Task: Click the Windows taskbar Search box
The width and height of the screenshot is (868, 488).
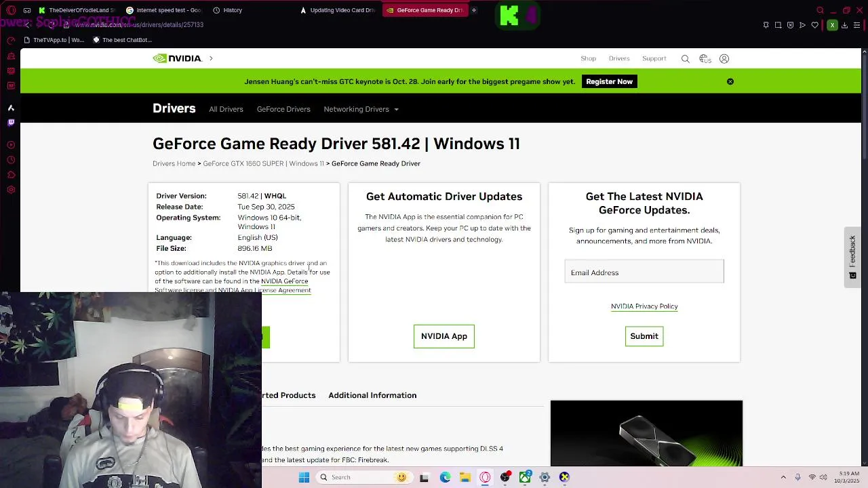Action: tap(363, 477)
